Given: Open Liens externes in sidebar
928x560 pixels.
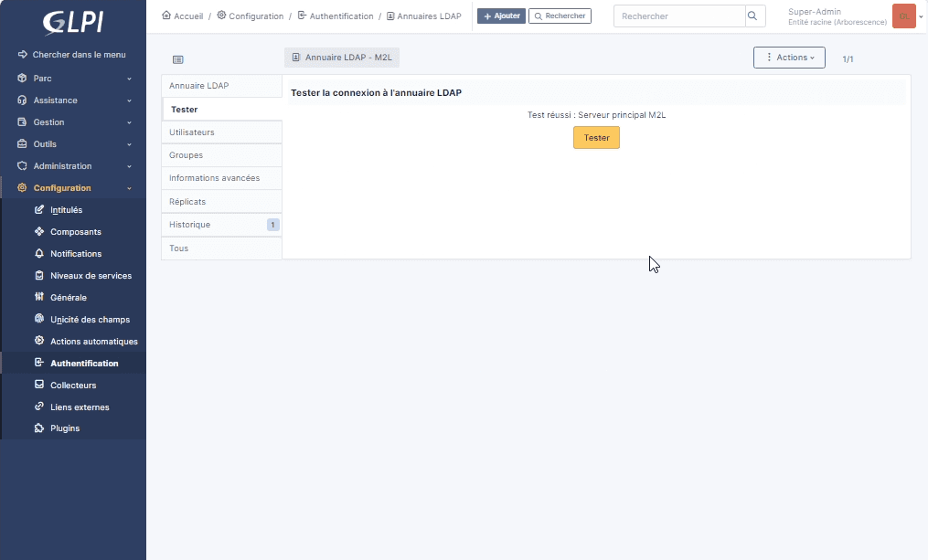Looking at the screenshot, I should pos(79,407).
